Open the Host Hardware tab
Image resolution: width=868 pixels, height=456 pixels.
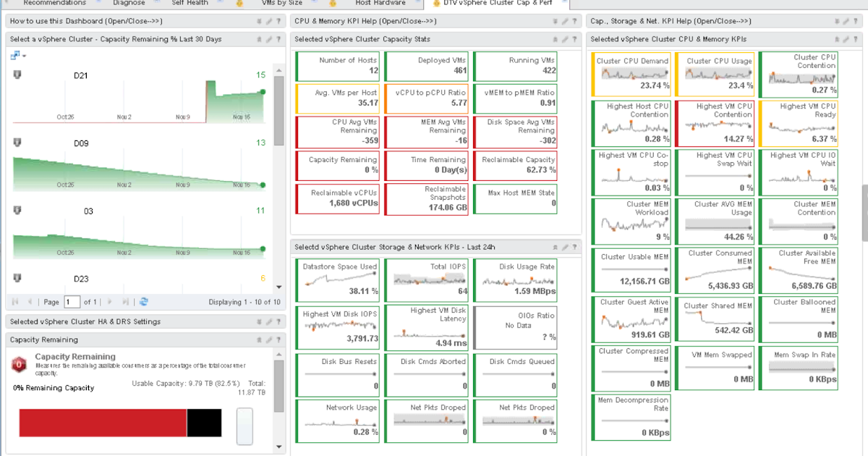[381, 3]
